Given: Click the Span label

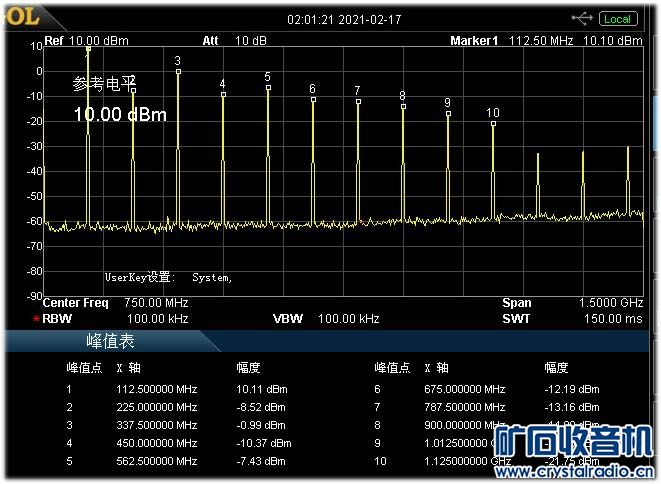Looking at the screenshot, I should point(517,303).
